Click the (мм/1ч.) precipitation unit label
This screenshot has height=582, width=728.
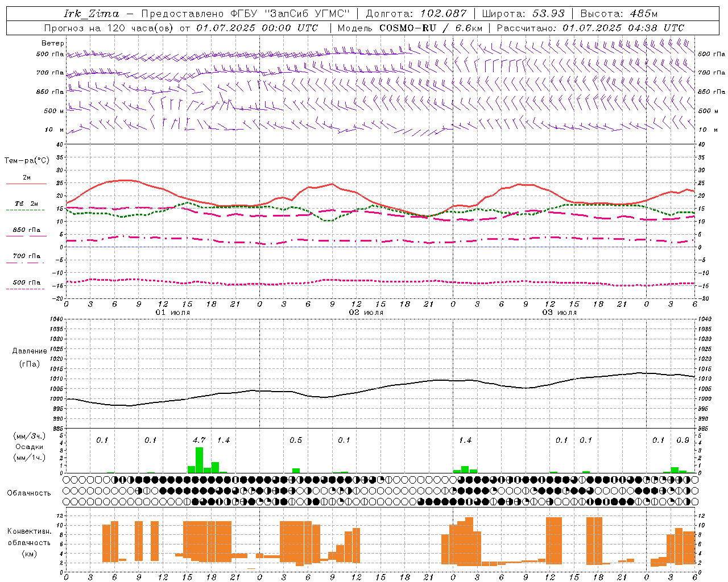30,458
